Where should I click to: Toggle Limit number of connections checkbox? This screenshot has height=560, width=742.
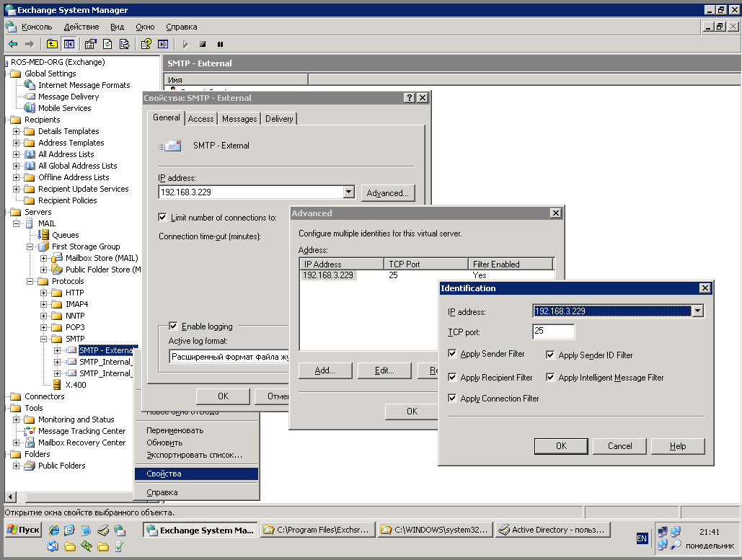coord(162,217)
